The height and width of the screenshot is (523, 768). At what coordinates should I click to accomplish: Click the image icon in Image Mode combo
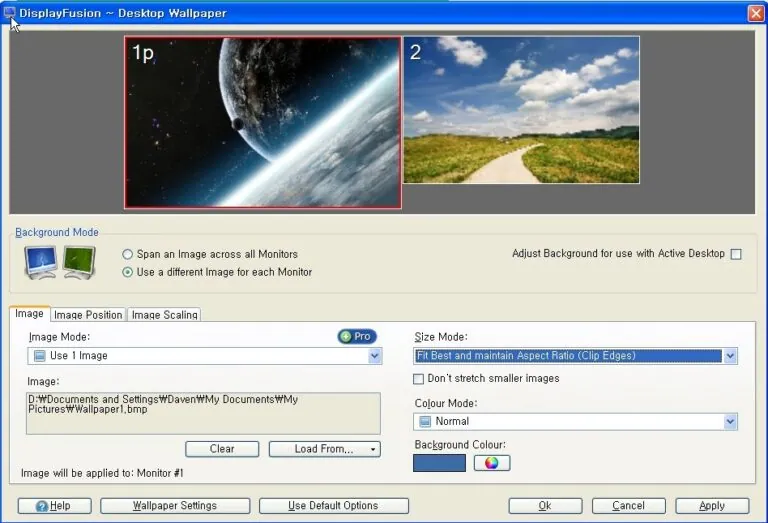[40, 356]
